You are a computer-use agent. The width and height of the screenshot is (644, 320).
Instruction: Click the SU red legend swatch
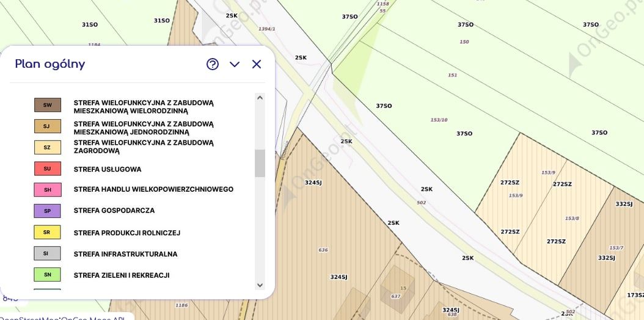(48, 169)
